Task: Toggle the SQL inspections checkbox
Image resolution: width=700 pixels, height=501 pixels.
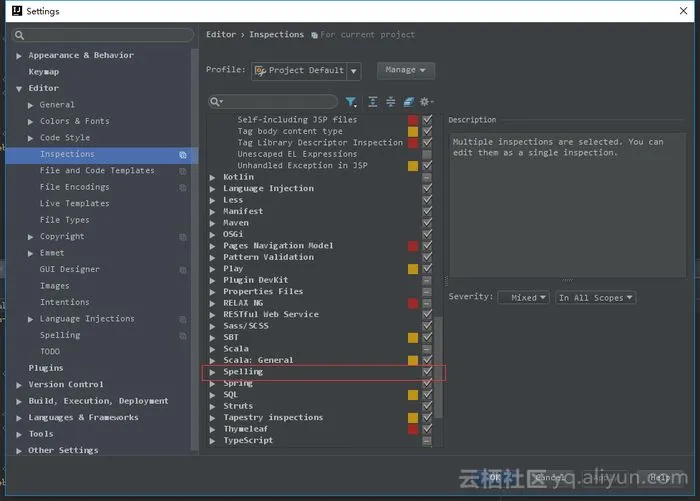Action: click(x=427, y=395)
